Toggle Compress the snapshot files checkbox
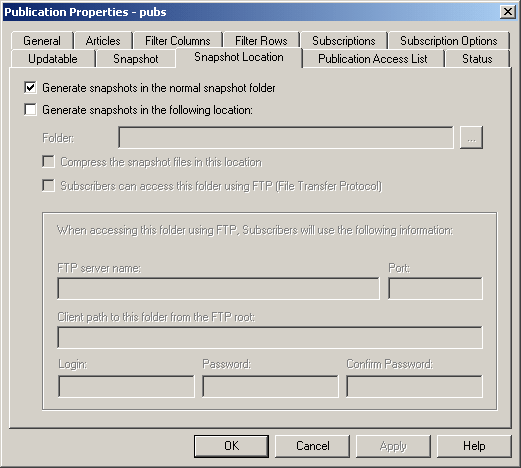521x468 pixels. 49,162
